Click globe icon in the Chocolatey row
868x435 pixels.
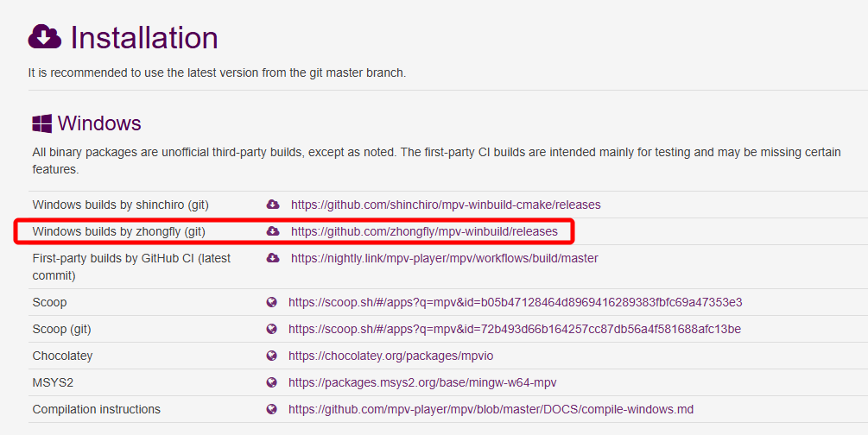click(272, 356)
